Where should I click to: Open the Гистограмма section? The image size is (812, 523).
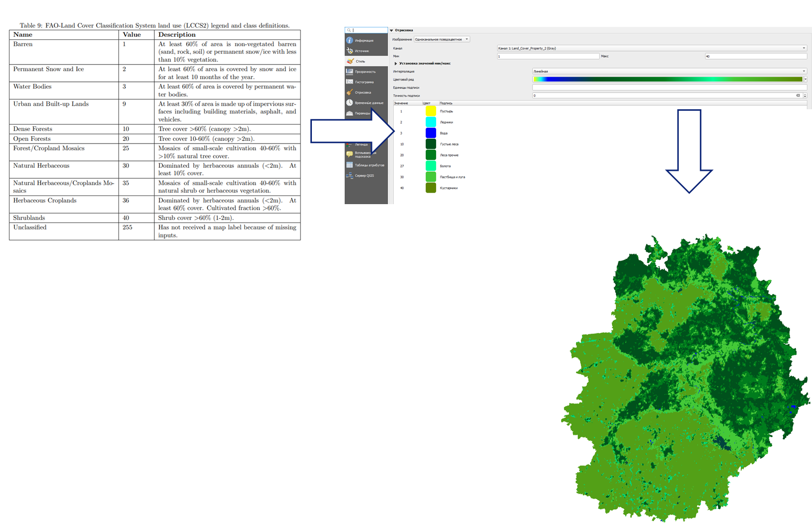pyautogui.click(x=366, y=82)
